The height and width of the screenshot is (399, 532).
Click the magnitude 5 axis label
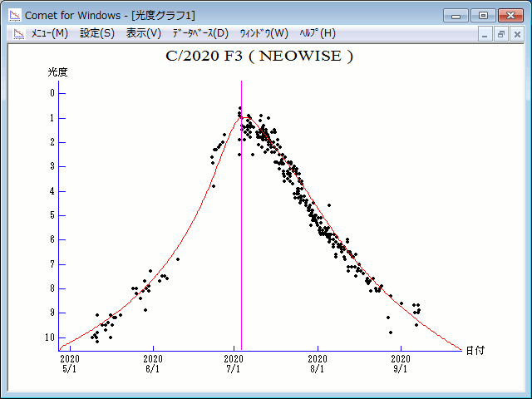52,215
